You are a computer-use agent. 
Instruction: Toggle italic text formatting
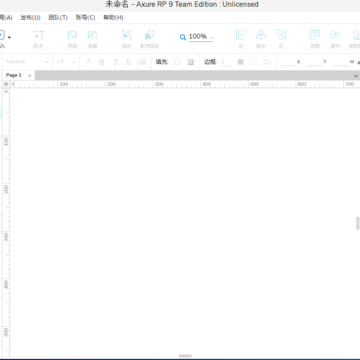(x=115, y=62)
